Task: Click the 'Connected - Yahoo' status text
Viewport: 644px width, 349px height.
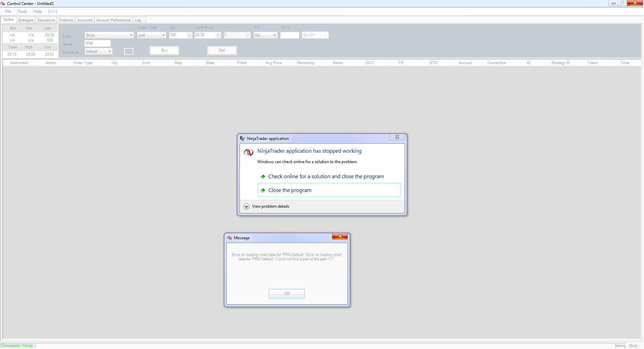Action: (x=17, y=346)
